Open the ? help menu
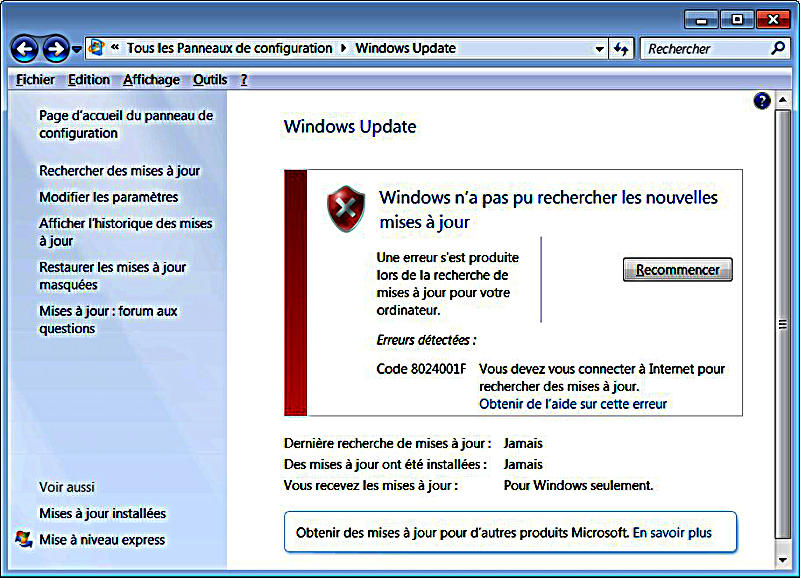 click(244, 80)
